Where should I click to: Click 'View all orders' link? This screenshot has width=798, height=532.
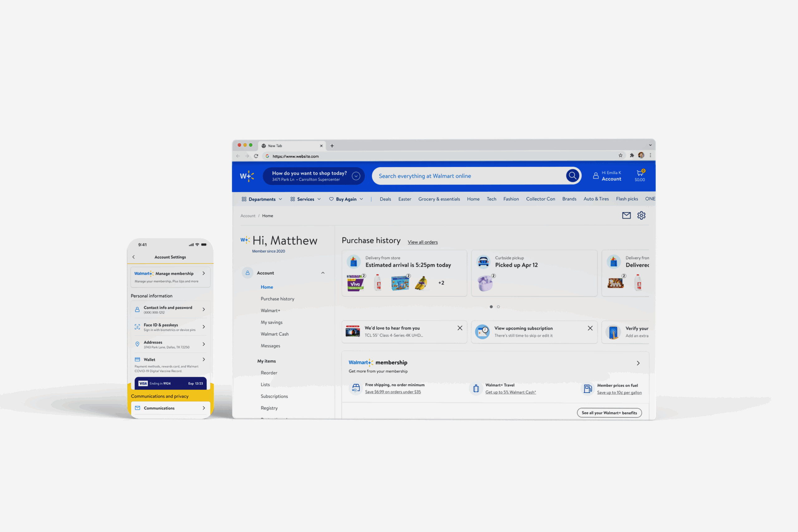click(422, 242)
